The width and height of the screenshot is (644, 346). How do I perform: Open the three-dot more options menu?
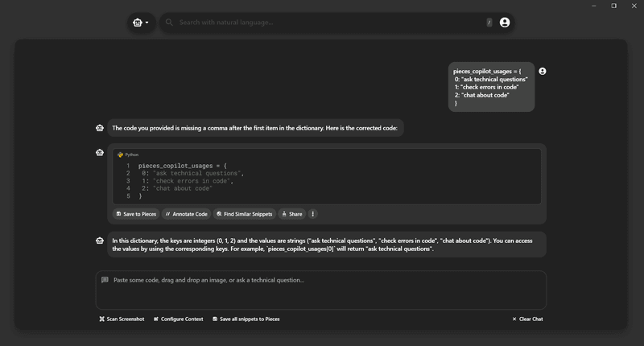click(312, 214)
